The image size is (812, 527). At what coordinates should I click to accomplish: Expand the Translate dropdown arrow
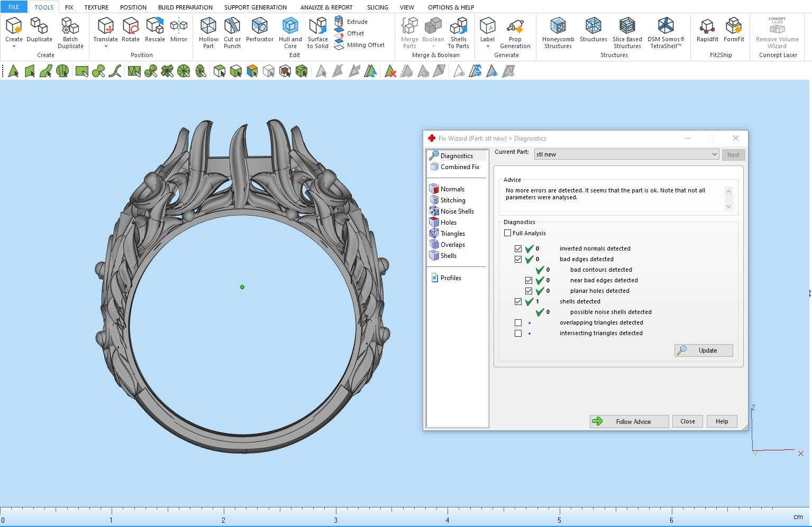tap(105, 47)
